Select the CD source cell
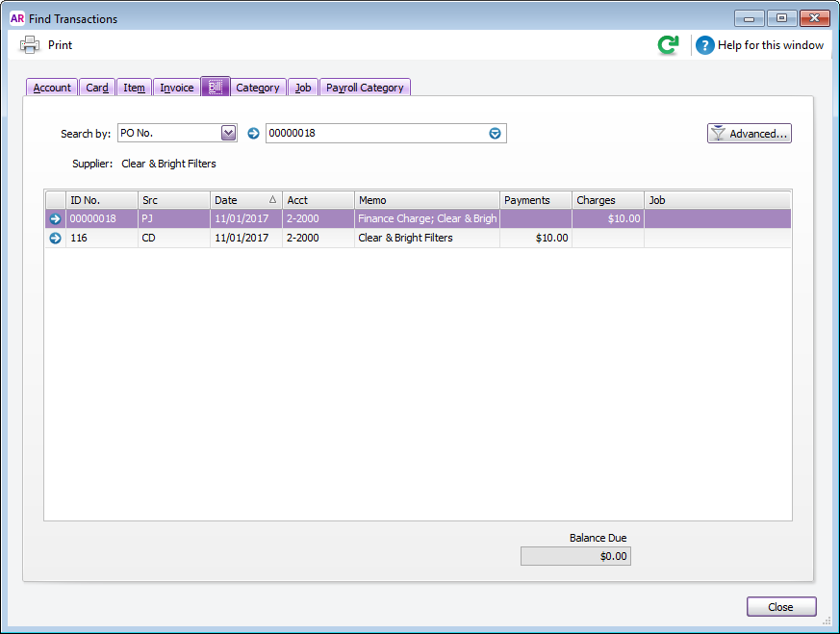The height and width of the screenshot is (634, 840). pyautogui.click(x=173, y=238)
